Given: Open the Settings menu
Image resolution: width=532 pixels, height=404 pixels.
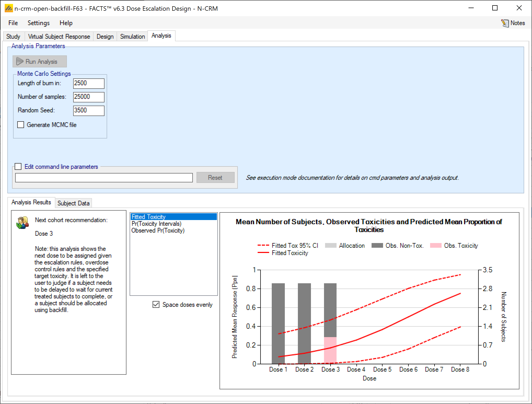Looking at the screenshot, I should (38, 23).
